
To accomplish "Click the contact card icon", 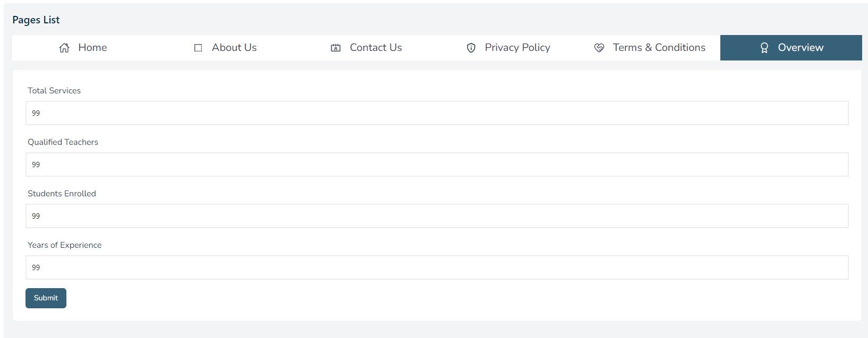I will [x=336, y=48].
